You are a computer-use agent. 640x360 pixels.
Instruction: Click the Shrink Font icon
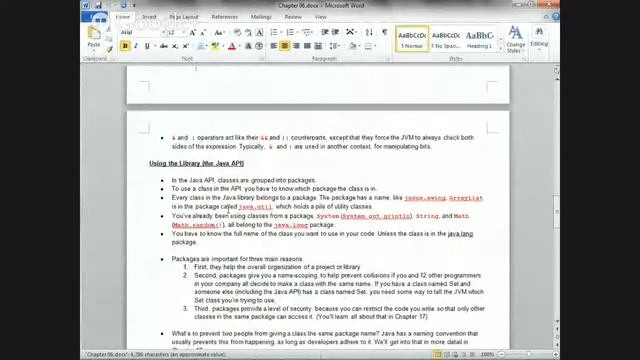pos(203,32)
